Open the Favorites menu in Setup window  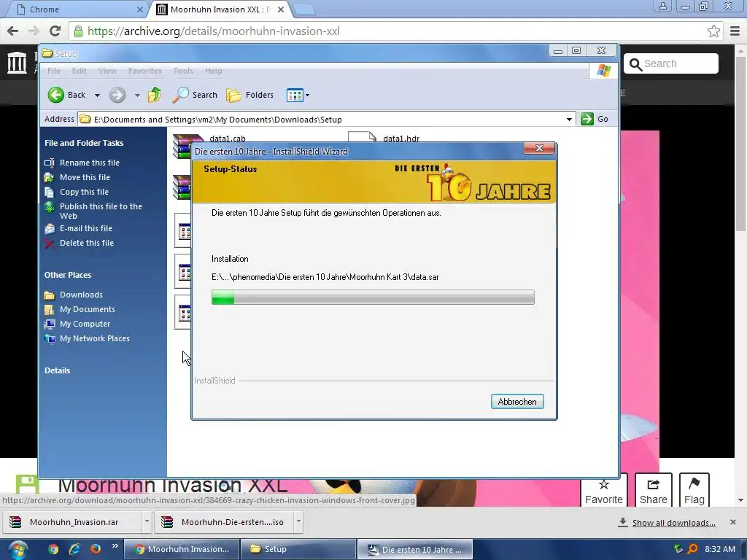(x=145, y=71)
